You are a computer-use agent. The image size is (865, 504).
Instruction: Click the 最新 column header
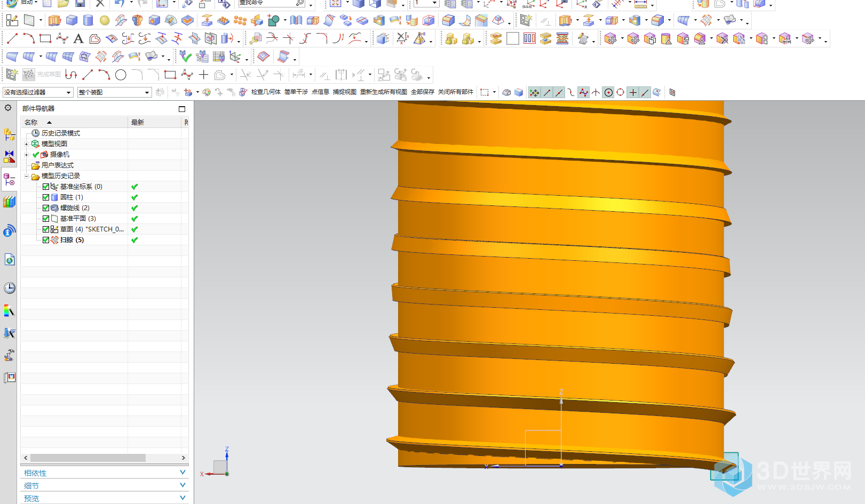pos(155,123)
